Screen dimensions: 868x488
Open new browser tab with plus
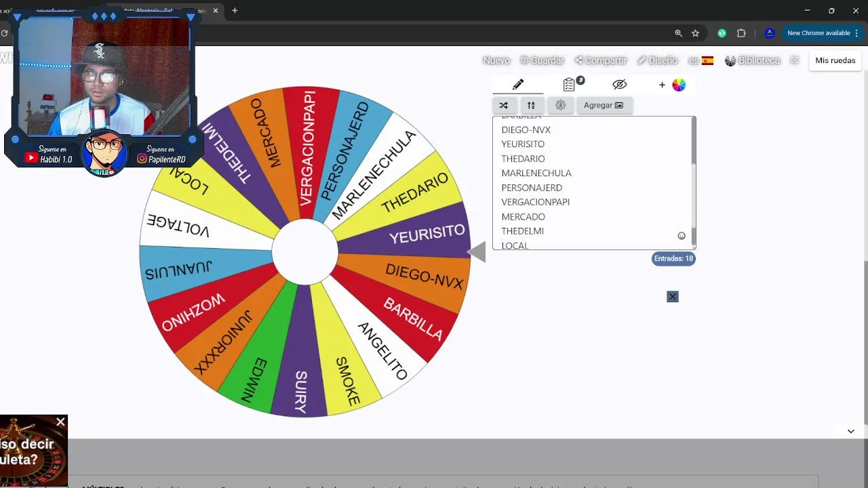point(235,10)
